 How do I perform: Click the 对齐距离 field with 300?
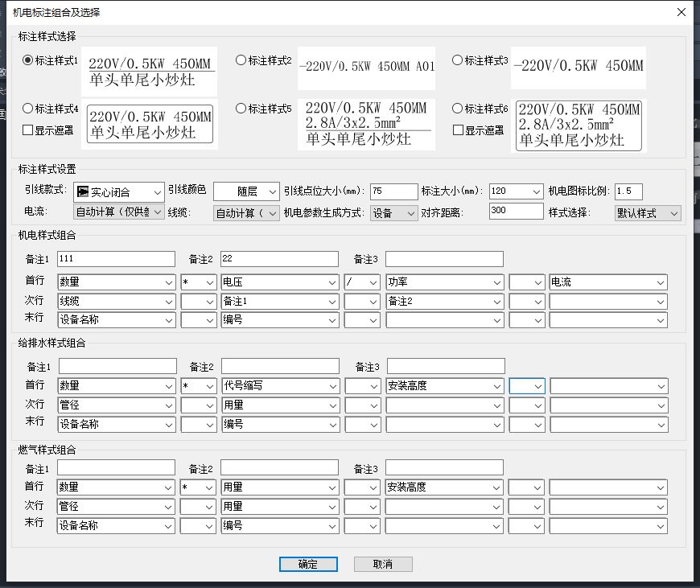pyautogui.click(x=516, y=211)
